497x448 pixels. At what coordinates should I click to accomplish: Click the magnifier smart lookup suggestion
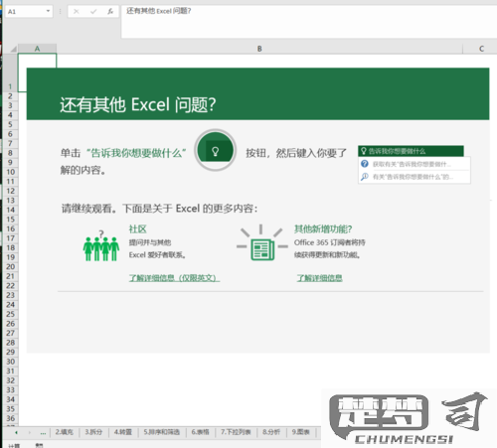365,177
